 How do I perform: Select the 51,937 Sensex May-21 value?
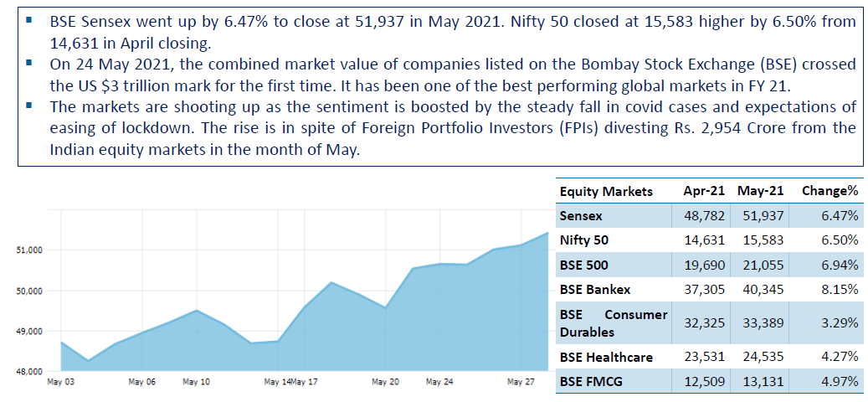763,216
